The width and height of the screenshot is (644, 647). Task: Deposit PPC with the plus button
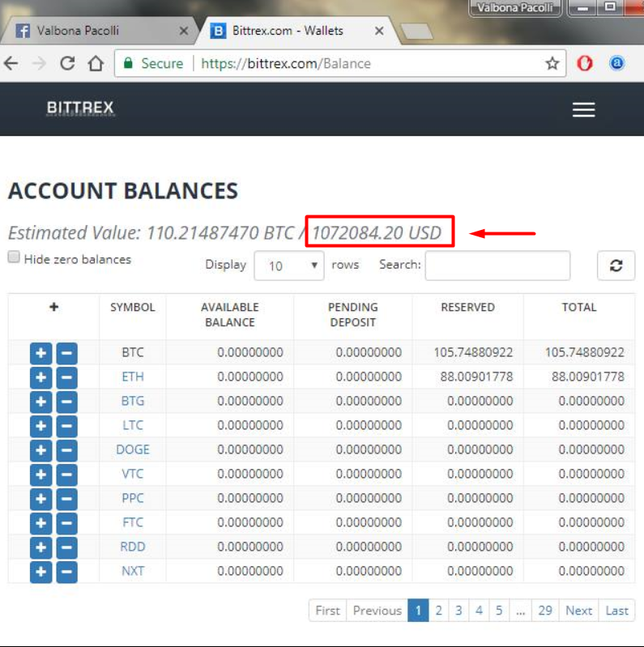pos(41,499)
